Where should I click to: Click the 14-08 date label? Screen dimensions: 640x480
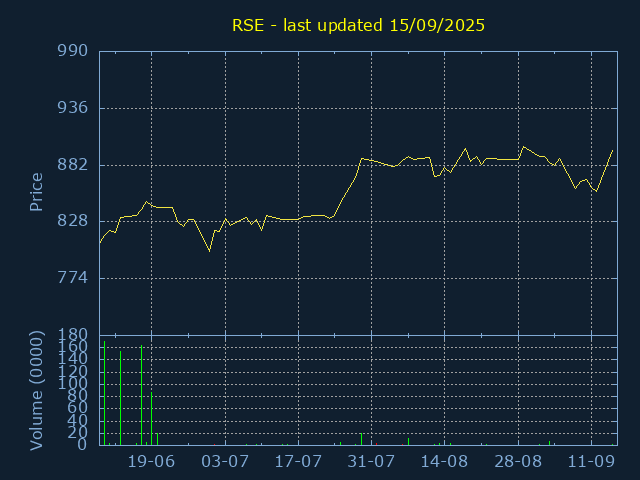[x=444, y=462]
